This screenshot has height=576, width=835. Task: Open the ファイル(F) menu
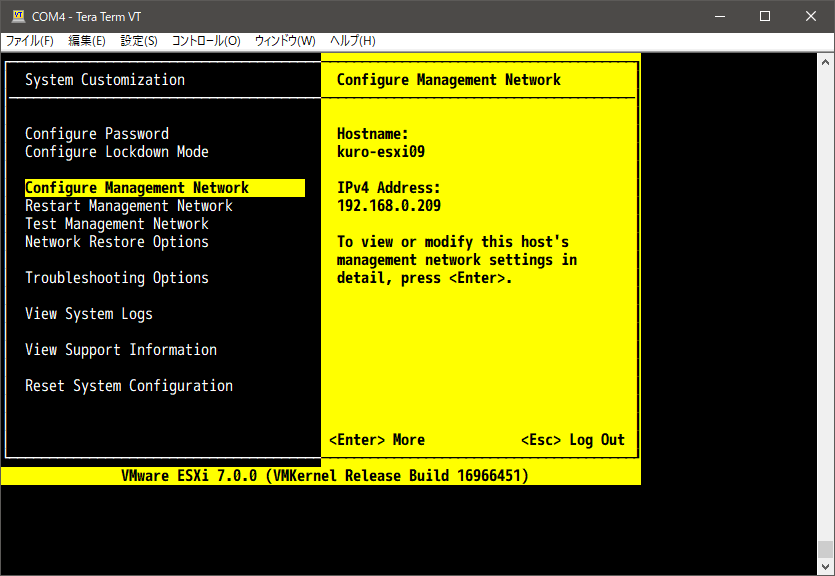[30, 41]
